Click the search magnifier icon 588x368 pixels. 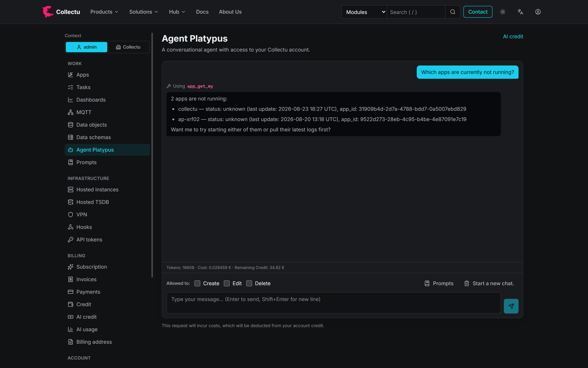click(x=453, y=12)
